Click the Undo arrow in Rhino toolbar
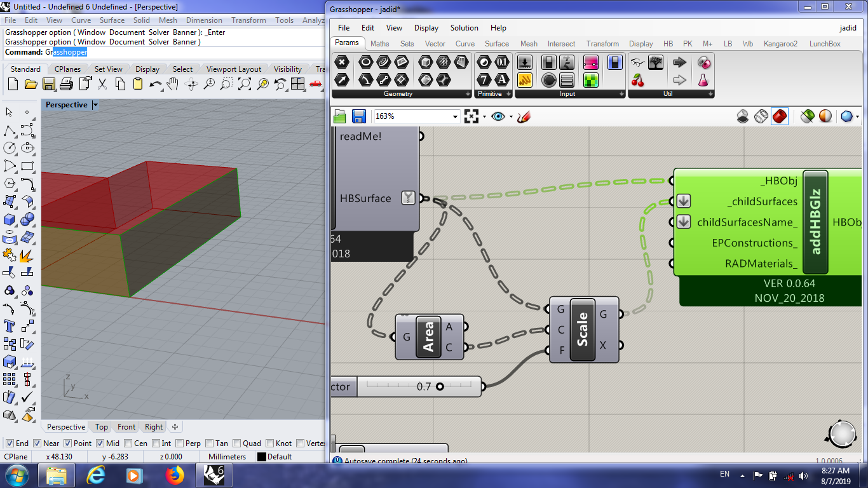 pos(155,84)
